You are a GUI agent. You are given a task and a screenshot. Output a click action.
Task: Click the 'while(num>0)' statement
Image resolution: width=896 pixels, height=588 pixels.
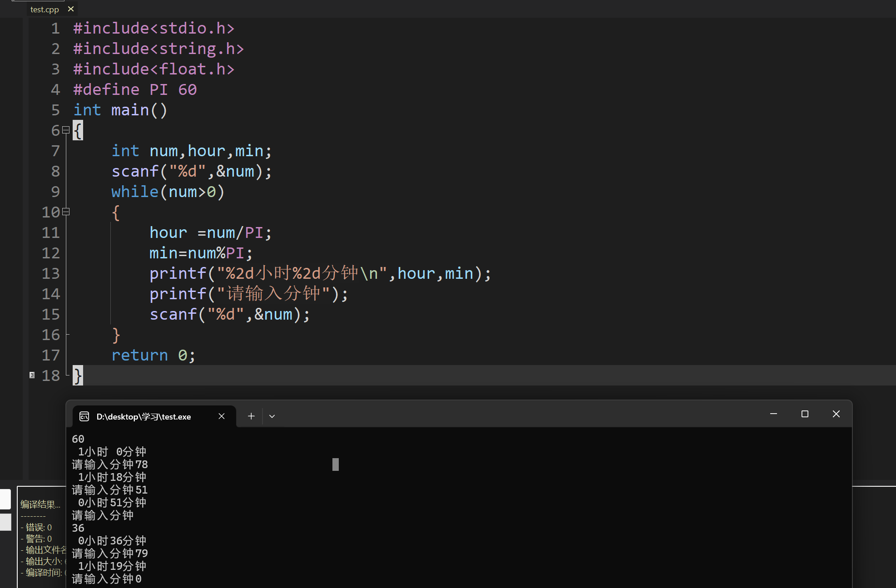click(168, 192)
